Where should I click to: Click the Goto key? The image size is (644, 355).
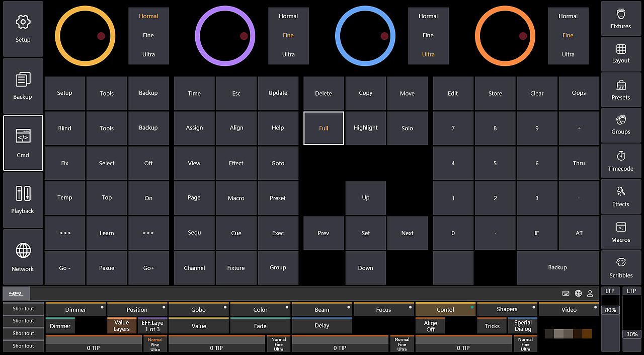pos(278,163)
